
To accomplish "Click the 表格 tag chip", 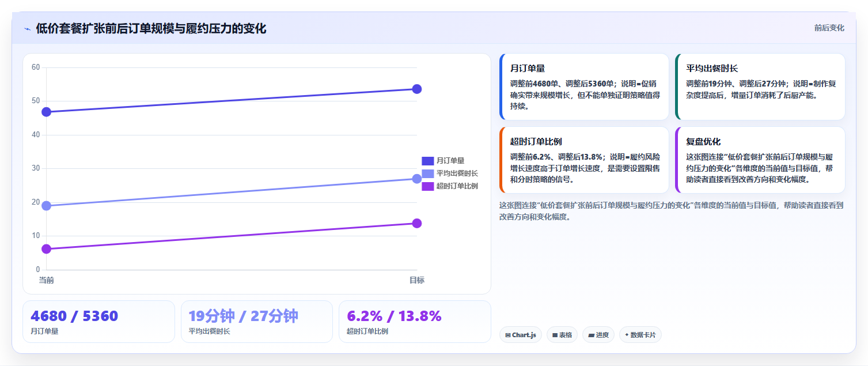I will click(562, 335).
